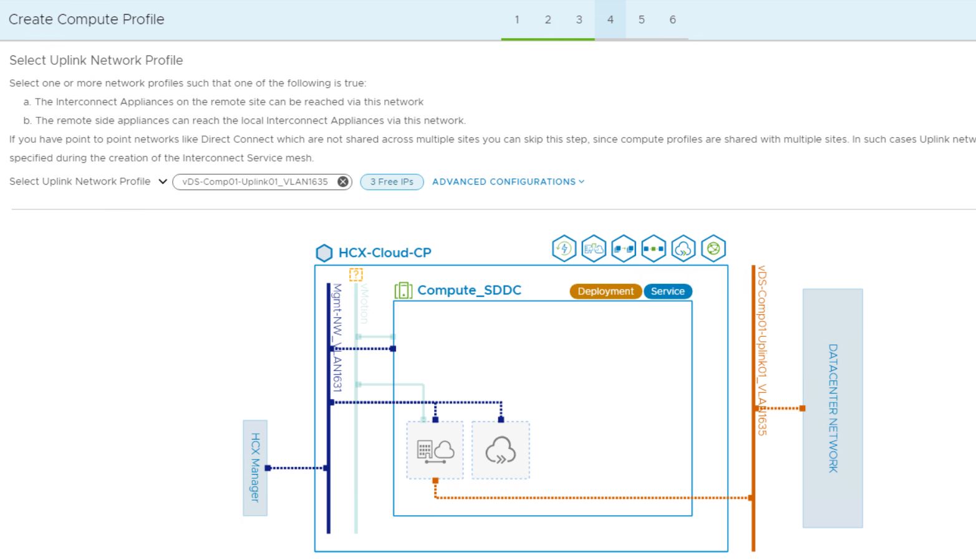Click the orange Deployment badge

[x=605, y=291]
